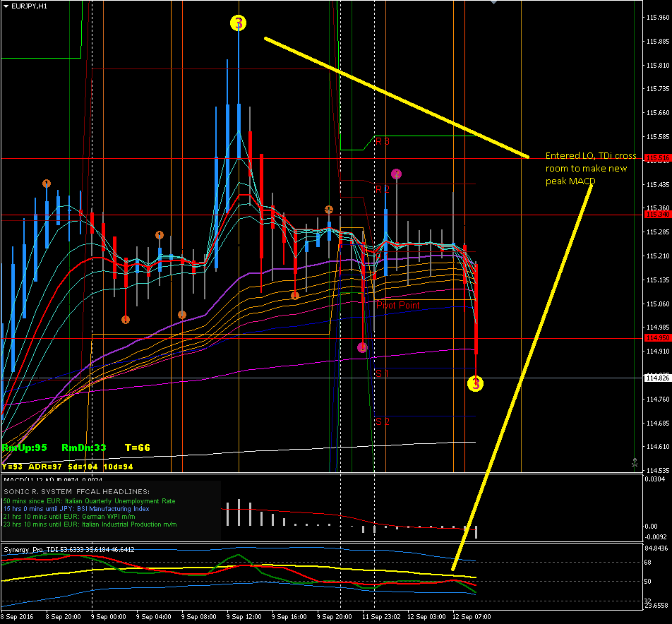Click the gray chart shift triangle marker
Image resolution: width=672 pixels, height=624 pixels.
(493, 1)
